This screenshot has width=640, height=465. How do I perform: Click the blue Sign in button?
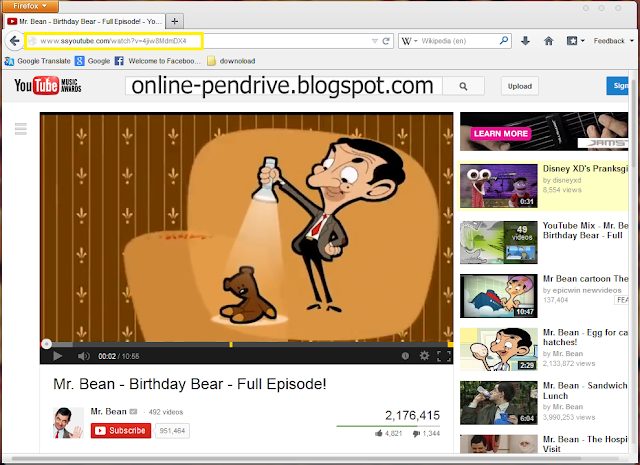click(x=617, y=86)
